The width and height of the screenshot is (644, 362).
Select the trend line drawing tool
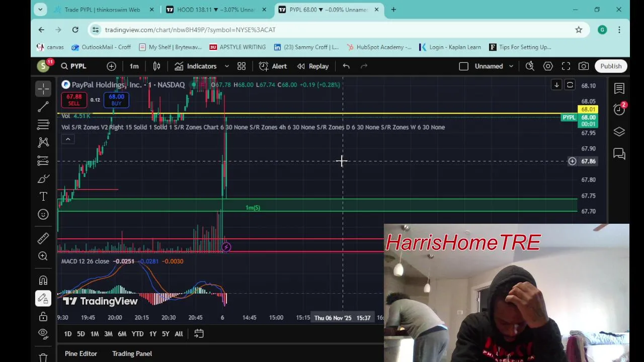pos(43,107)
